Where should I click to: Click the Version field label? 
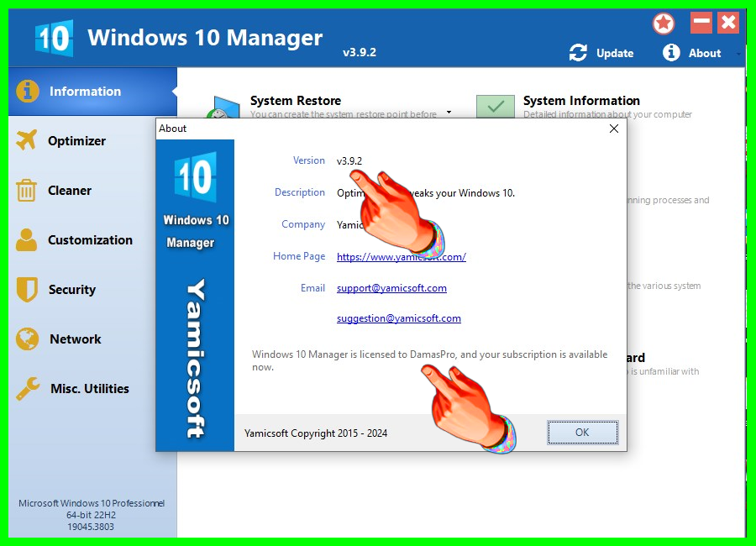309,160
